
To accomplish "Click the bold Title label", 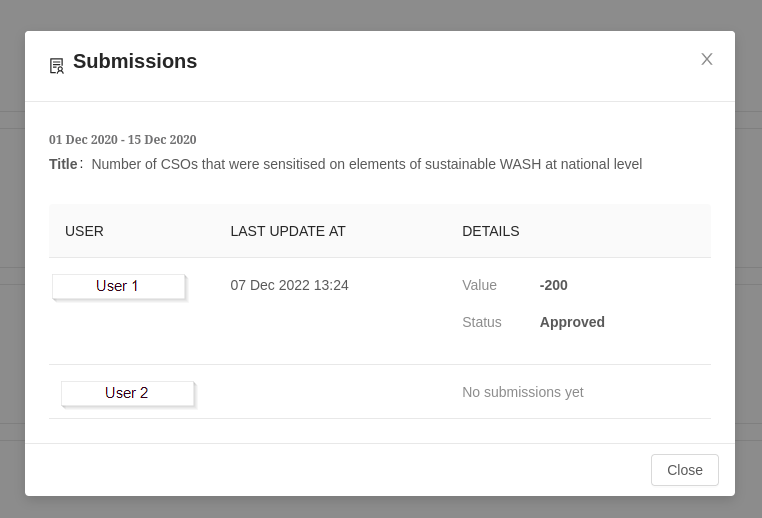I will pyautogui.click(x=63, y=164).
